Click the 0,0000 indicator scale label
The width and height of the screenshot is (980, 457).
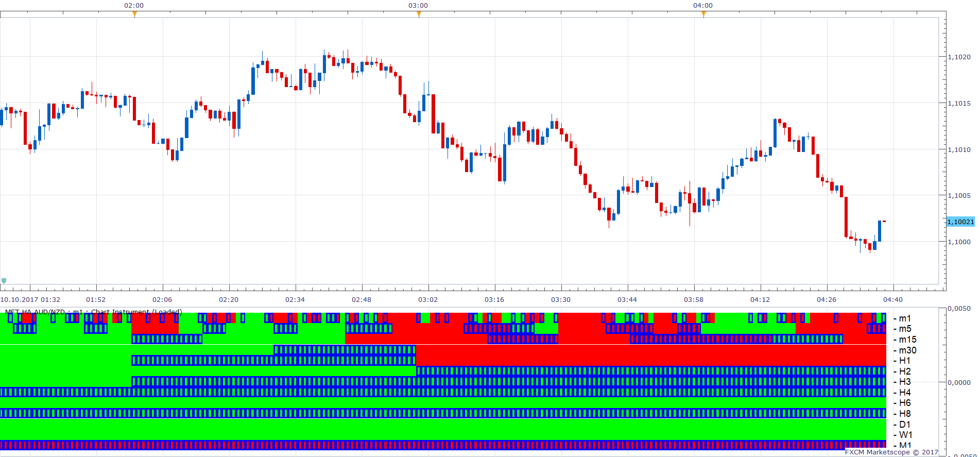click(959, 383)
